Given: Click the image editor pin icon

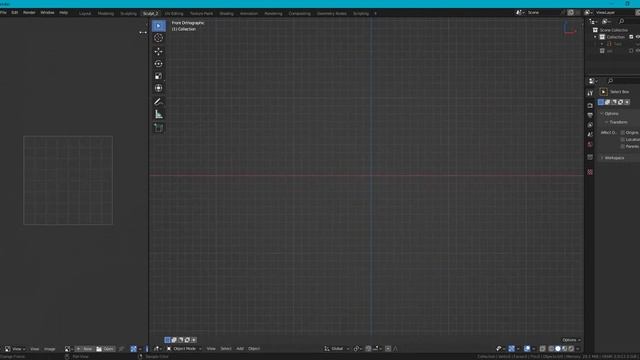Looking at the screenshot, I should 121,349.
